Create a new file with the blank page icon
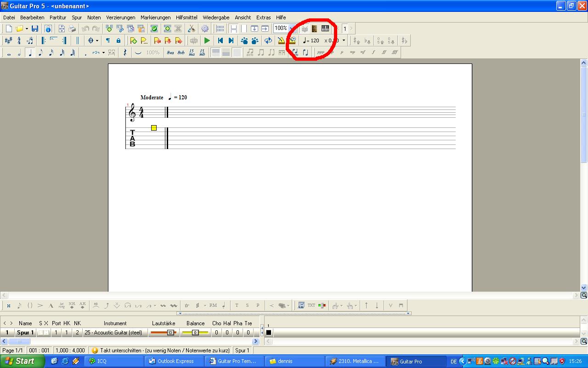The height and width of the screenshot is (368, 588). pos(9,29)
